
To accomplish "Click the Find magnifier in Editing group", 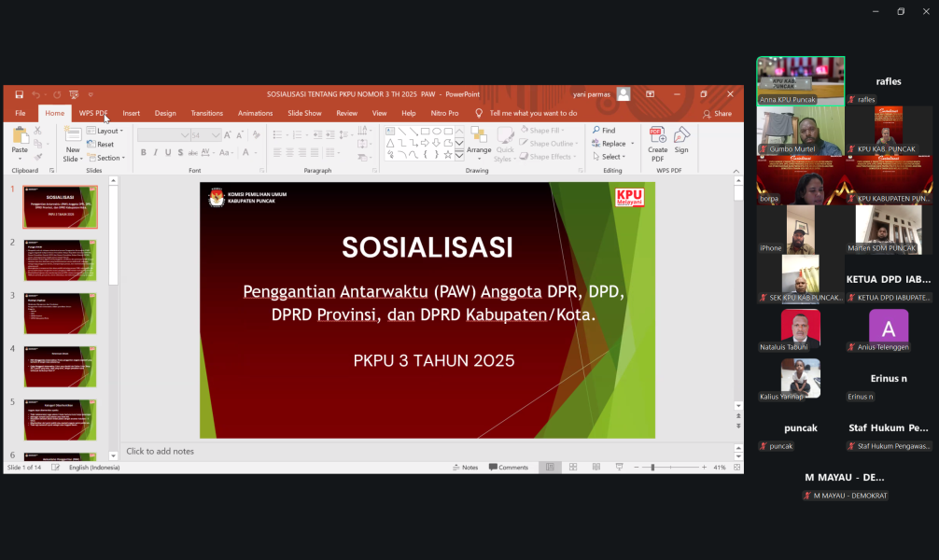I will click(604, 131).
